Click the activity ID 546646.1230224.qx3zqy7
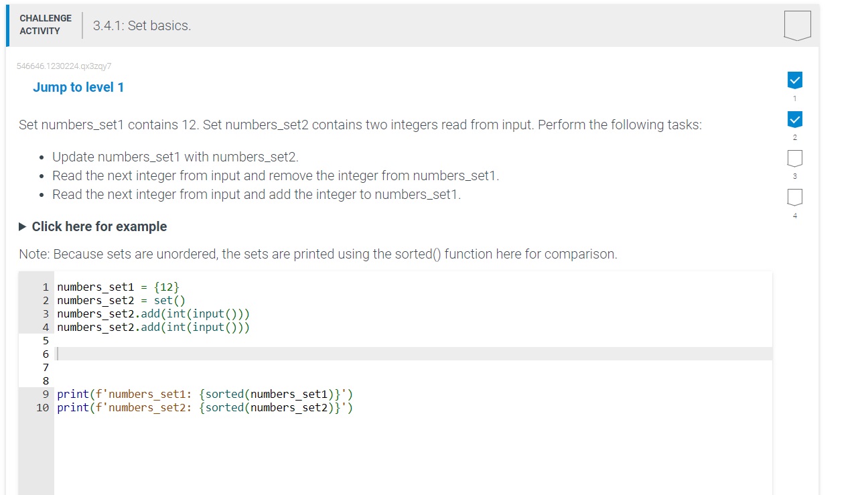This screenshot has width=868, height=495. 64,66
